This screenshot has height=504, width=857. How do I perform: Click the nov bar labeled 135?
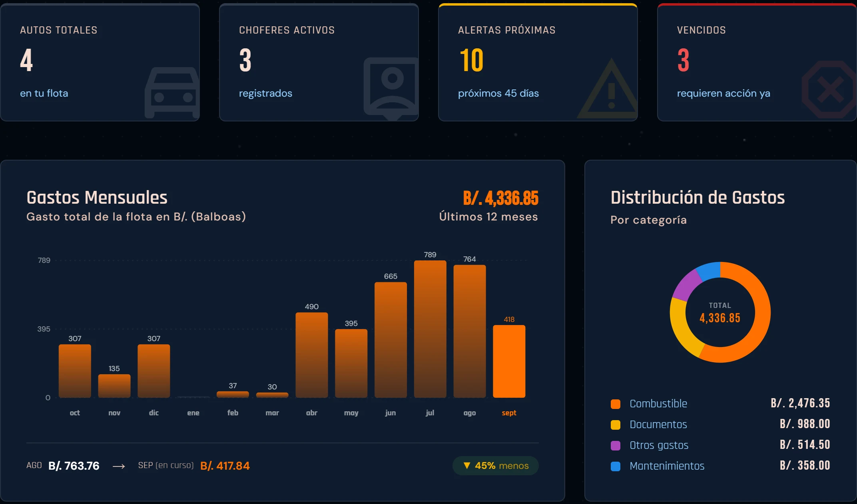pyautogui.click(x=114, y=386)
